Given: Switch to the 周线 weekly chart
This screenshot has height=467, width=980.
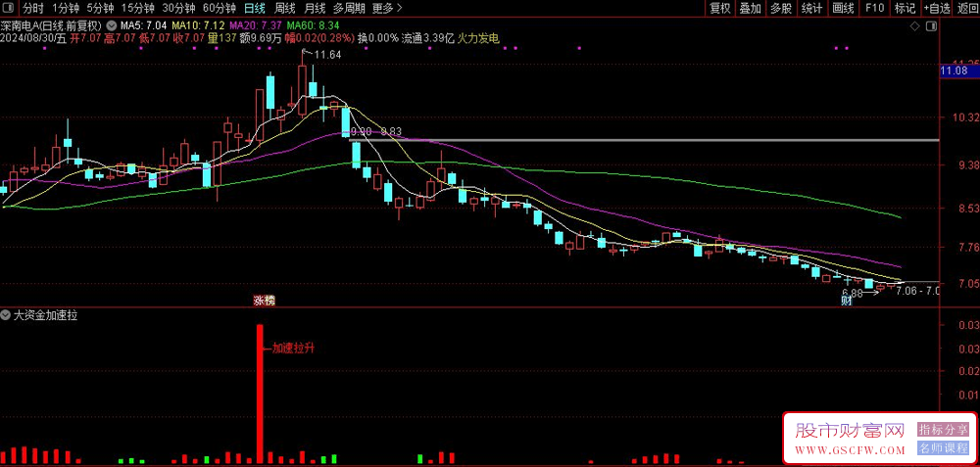Looking at the screenshot, I should click(x=284, y=8).
